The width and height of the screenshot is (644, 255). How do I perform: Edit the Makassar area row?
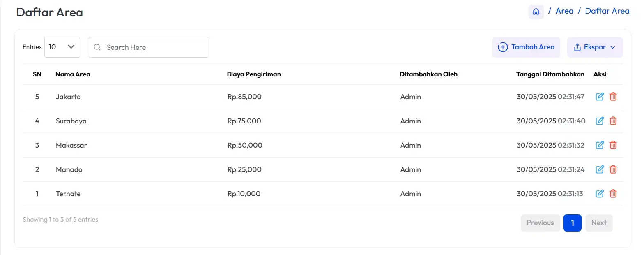point(600,145)
